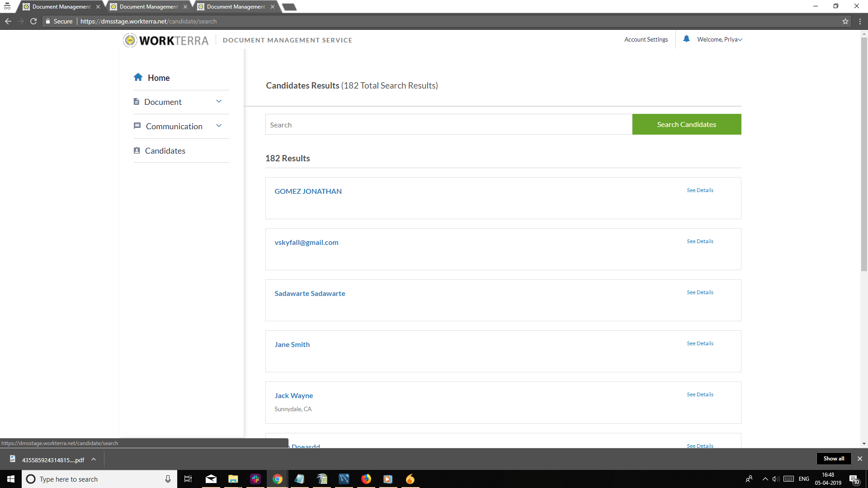
Task: Open Candidates in the sidebar menu
Action: click(165, 150)
